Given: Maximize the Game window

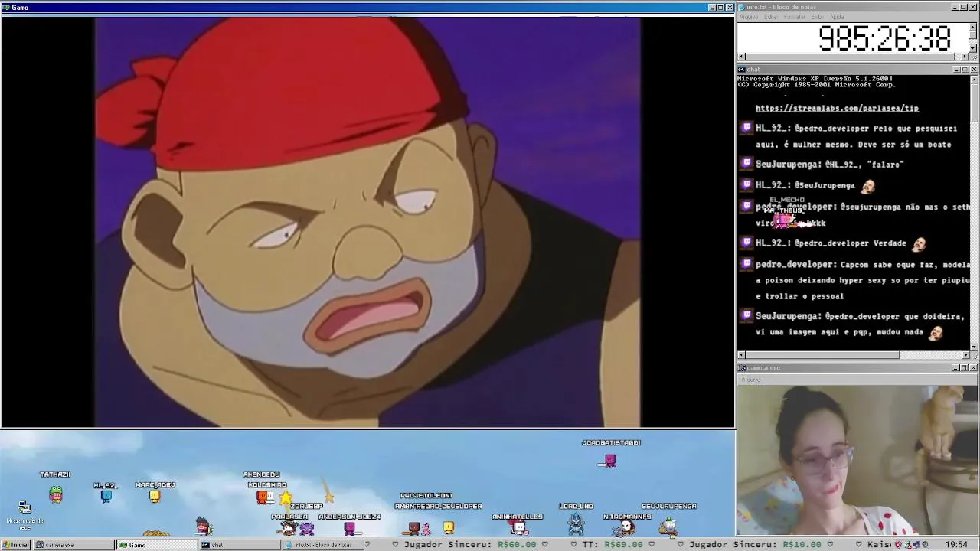Looking at the screenshot, I should (x=720, y=7).
